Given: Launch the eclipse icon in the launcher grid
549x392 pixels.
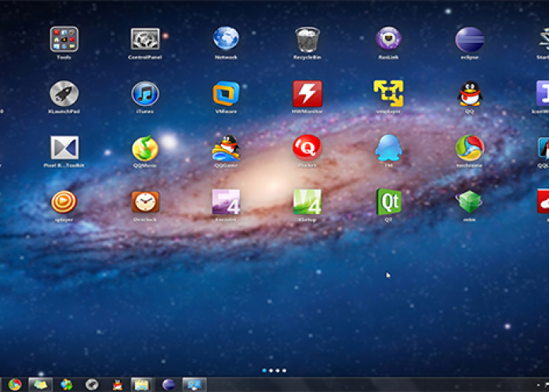Looking at the screenshot, I should [x=470, y=39].
